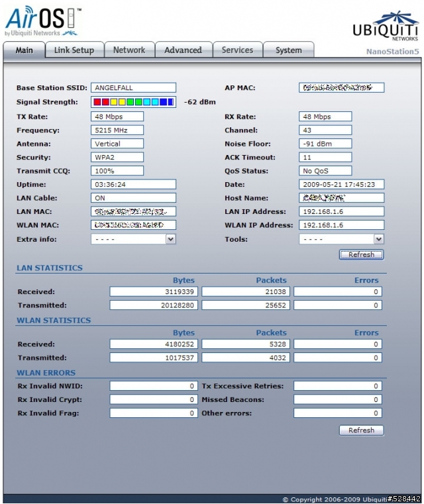Screen dimensions: 424x504
Task: Click WLAN transmitted packets 4032
Action: [x=246, y=358]
